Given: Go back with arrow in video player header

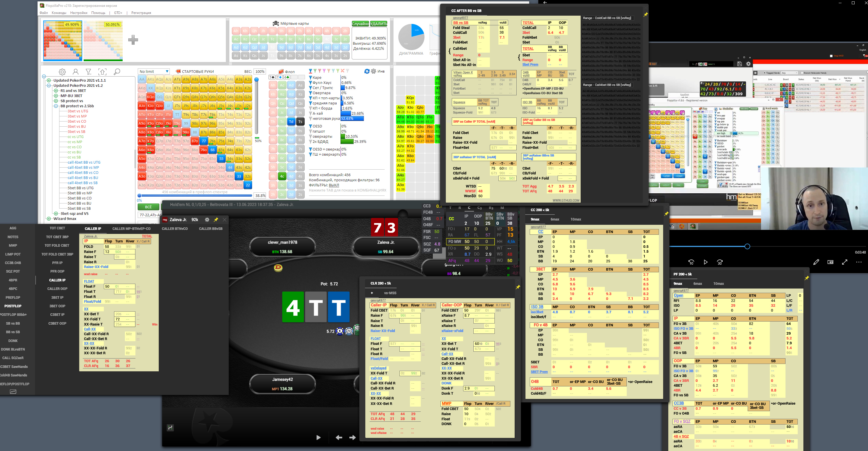Looking at the screenshot, I should pos(545,2).
